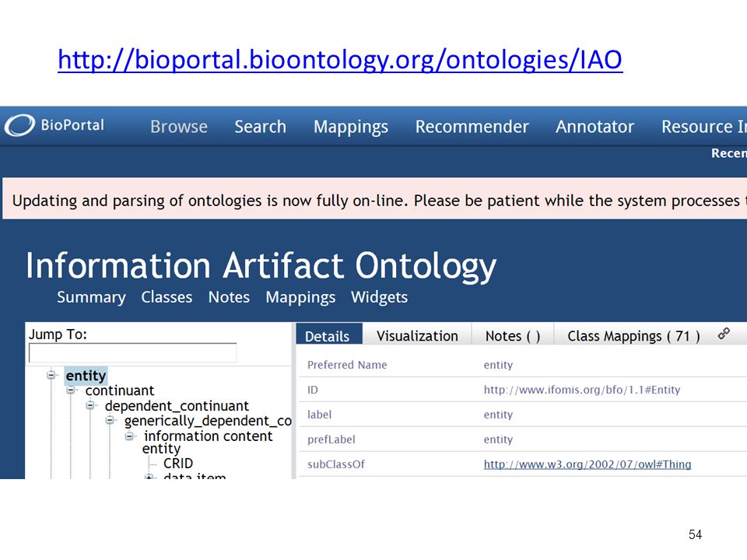
Task: Click the permalink chain icon
Action: [724, 334]
